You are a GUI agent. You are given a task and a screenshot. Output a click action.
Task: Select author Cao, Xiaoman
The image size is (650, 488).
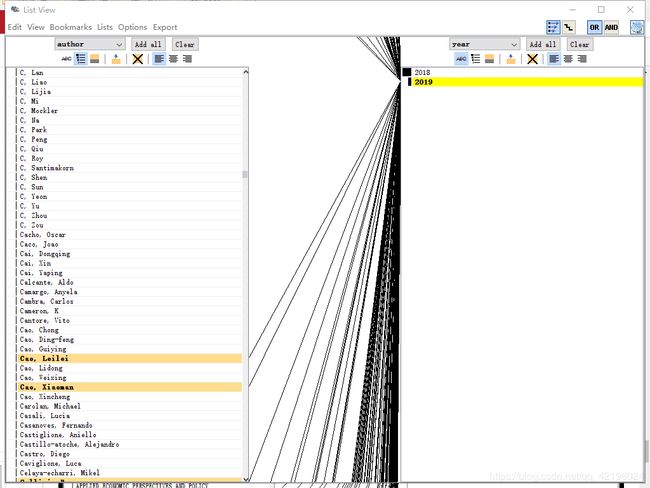click(x=130, y=387)
